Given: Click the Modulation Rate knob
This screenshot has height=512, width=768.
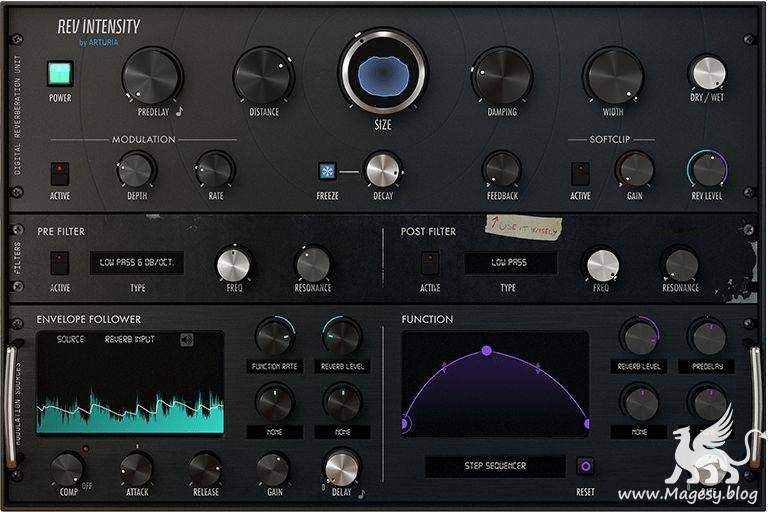Looking at the screenshot, I should point(215,170).
